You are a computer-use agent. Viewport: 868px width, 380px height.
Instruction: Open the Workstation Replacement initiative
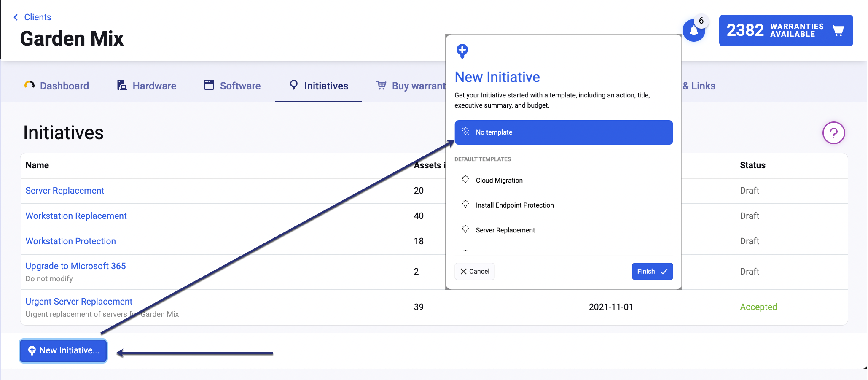[76, 216]
